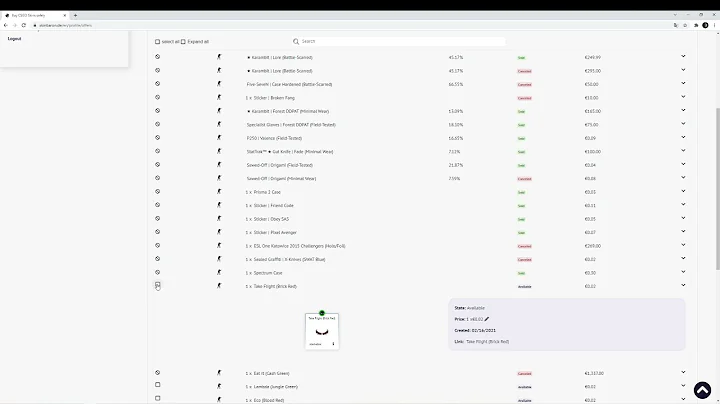Image resolution: width=720 pixels, height=404 pixels.
Task: Open the browser profile avatar icon
Action: click(705, 25)
